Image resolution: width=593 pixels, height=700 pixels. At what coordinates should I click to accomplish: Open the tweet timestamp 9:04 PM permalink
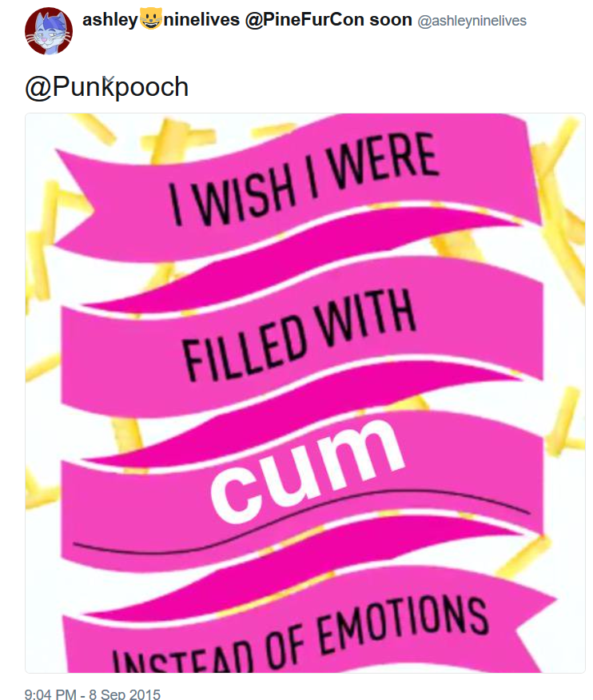coord(50,694)
